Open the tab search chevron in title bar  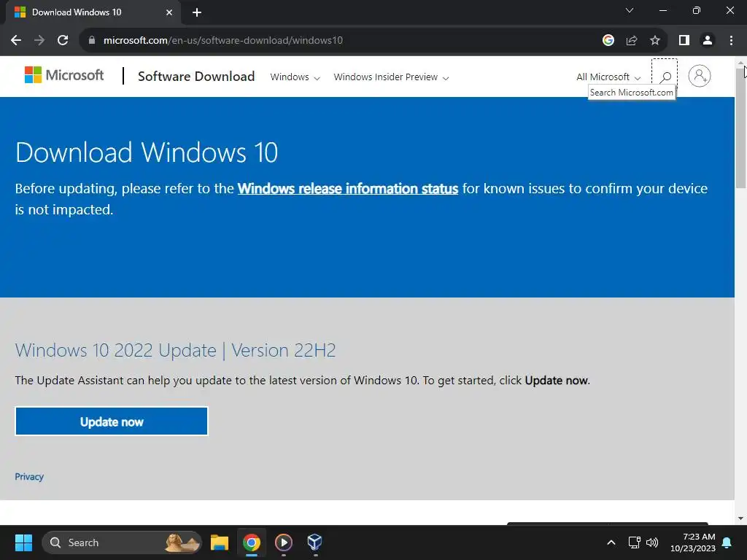pyautogui.click(x=630, y=10)
